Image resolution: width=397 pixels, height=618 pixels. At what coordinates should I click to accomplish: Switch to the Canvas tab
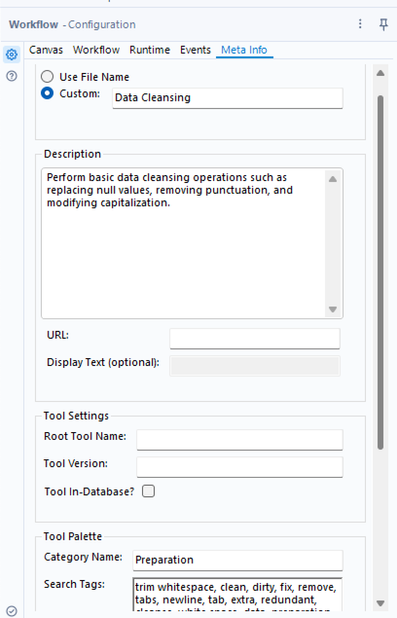[46, 50]
